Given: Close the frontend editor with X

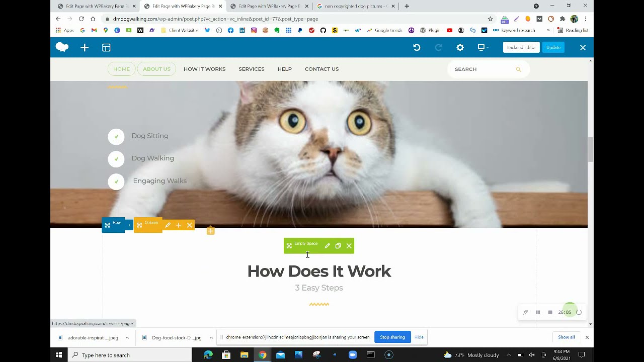Looking at the screenshot, I should pos(583,47).
